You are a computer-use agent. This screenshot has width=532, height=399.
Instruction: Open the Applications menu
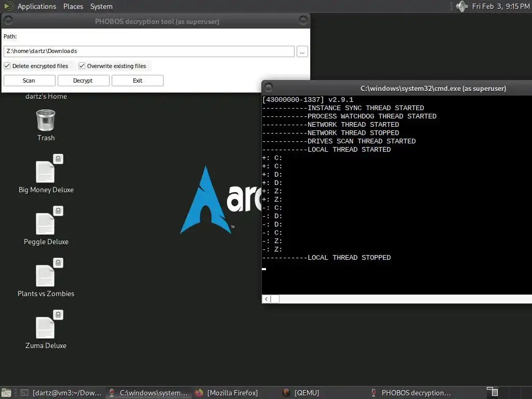point(37,6)
